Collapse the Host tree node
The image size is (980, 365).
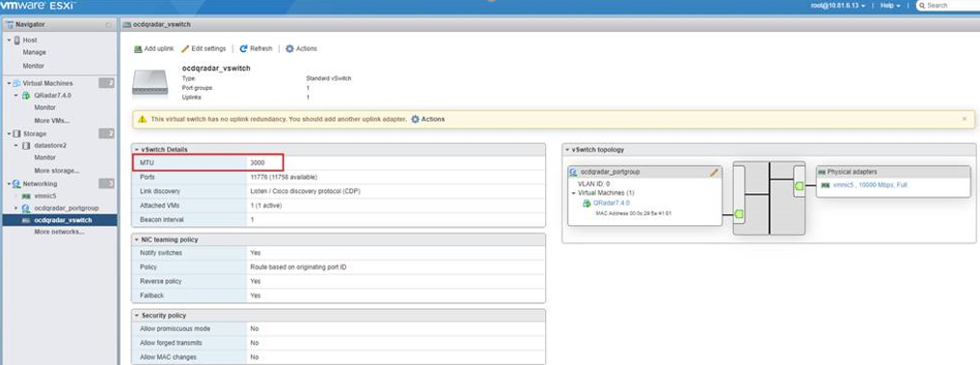tap(9, 40)
